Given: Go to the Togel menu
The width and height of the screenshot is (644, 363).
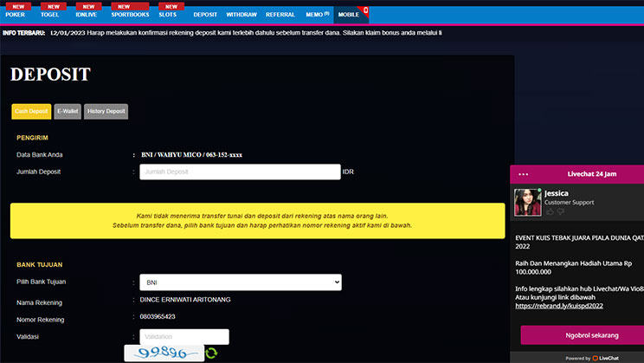Looking at the screenshot, I should pos(50,15).
